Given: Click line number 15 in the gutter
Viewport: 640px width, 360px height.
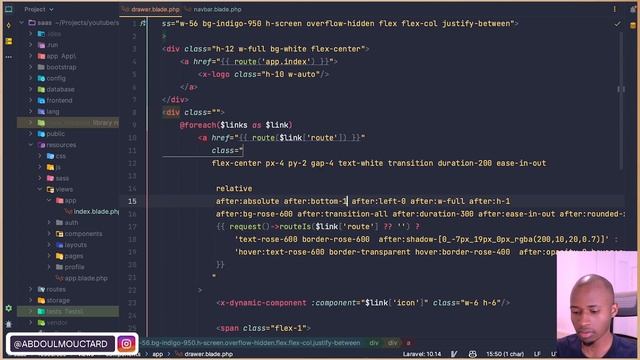Looking at the screenshot, I should coord(132,201).
